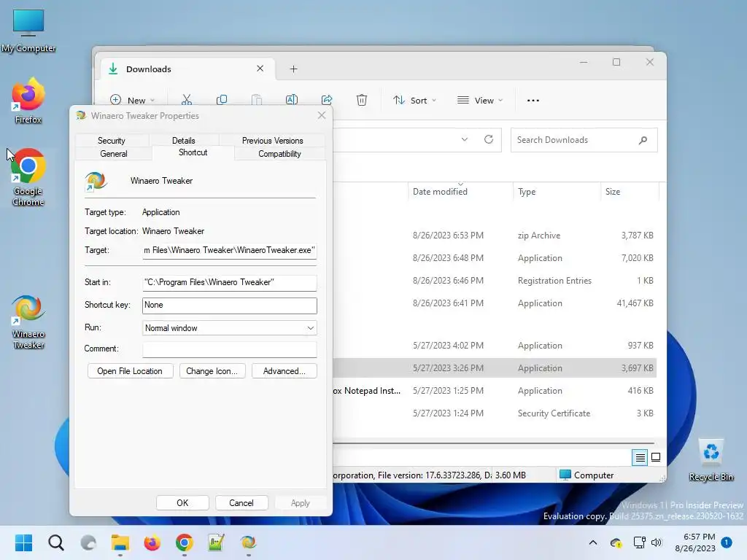Image resolution: width=747 pixels, height=560 pixels.
Task: Select the Shortcut tab
Action: coord(193,152)
